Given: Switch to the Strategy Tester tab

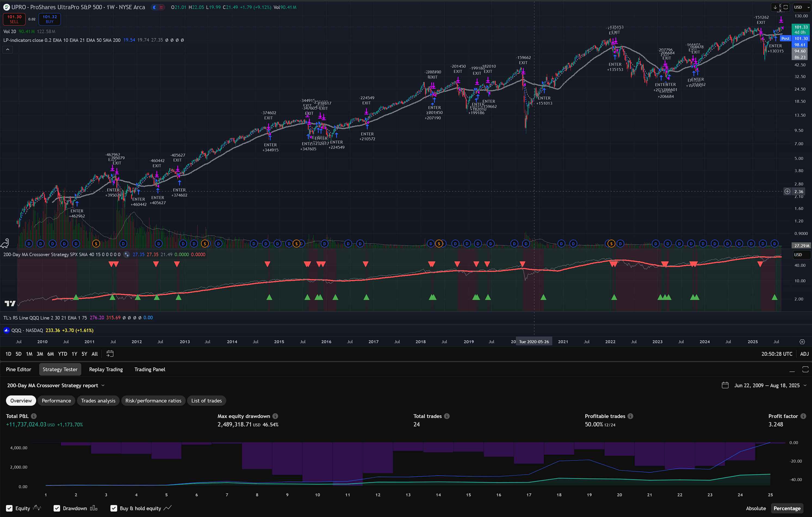Looking at the screenshot, I should (x=60, y=369).
